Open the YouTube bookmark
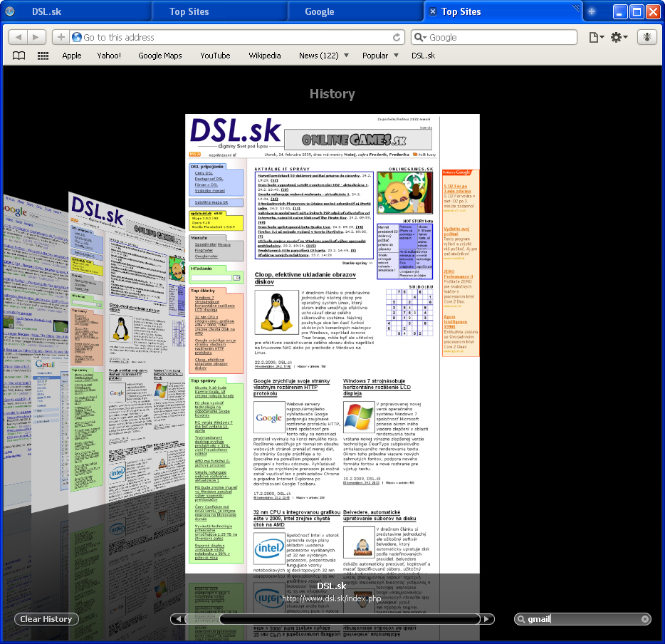The image size is (665, 644). pos(216,56)
